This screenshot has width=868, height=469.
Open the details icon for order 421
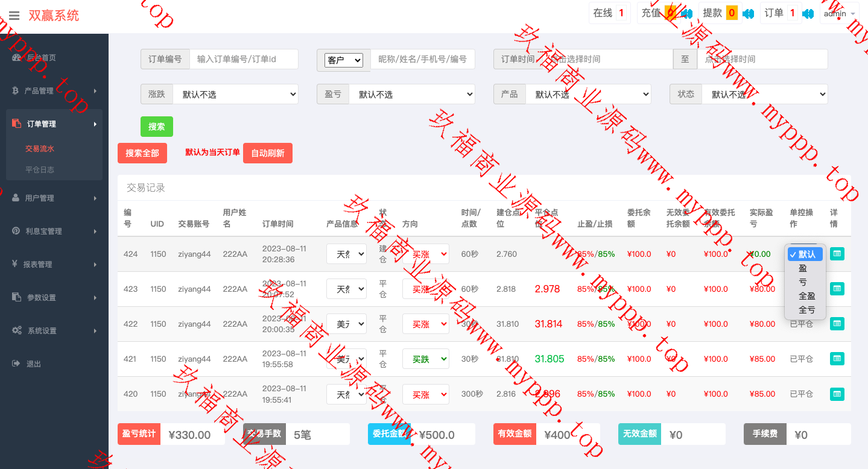(837, 359)
